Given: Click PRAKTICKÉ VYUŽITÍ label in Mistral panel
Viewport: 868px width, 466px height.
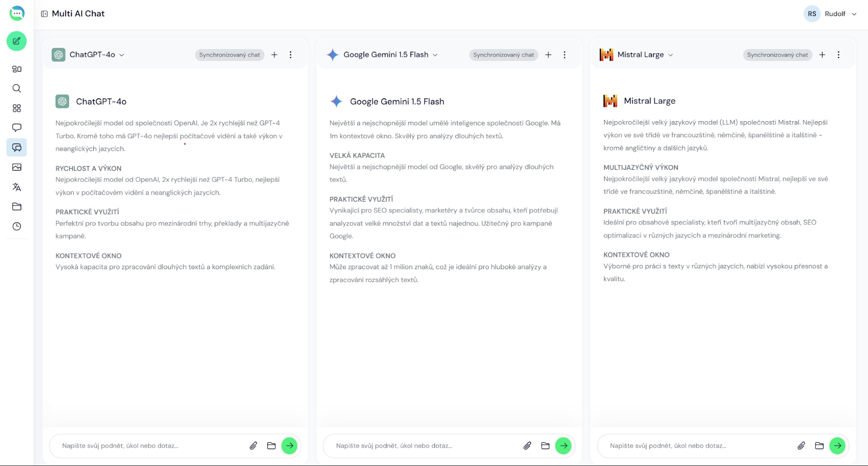Looking at the screenshot, I should [635, 211].
